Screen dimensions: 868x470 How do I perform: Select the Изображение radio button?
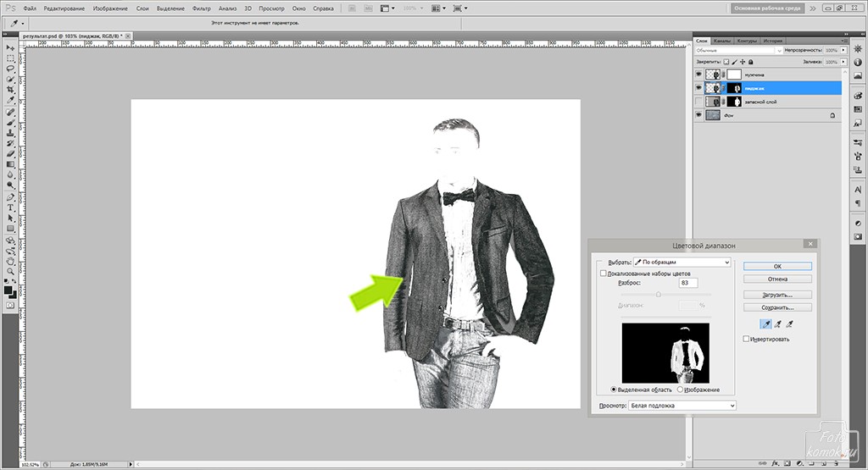680,390
